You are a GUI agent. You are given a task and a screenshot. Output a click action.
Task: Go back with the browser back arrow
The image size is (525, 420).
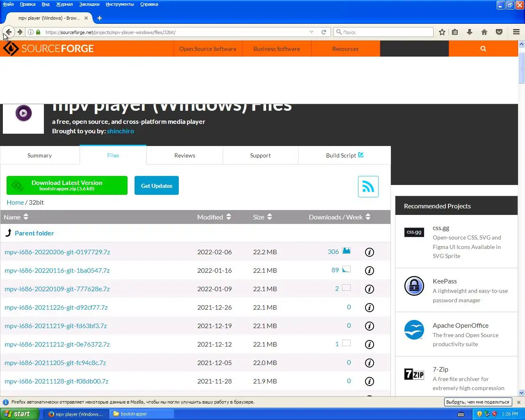click(9, 32)
